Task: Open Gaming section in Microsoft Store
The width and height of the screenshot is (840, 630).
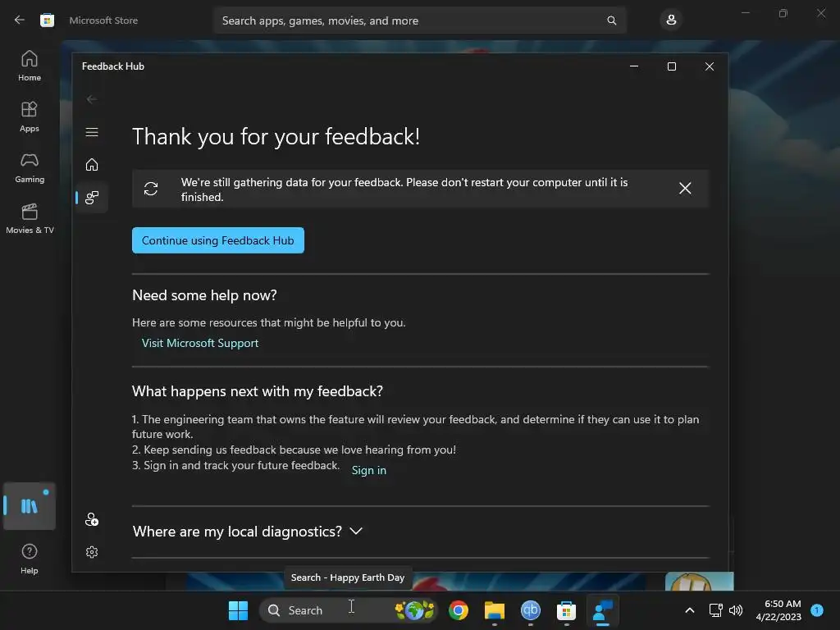Action: click(30, 167)
